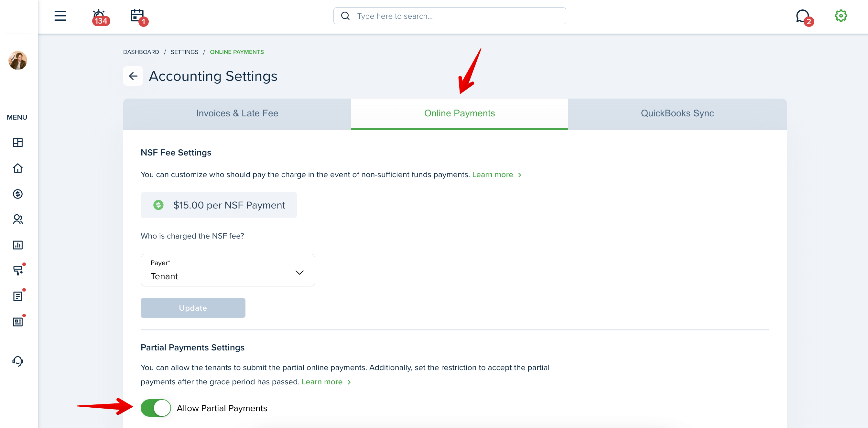The width and height of the screenshot is (868, 428).
Task: Click the back arrow beside Accounting Settings
Action: [133, 76]
